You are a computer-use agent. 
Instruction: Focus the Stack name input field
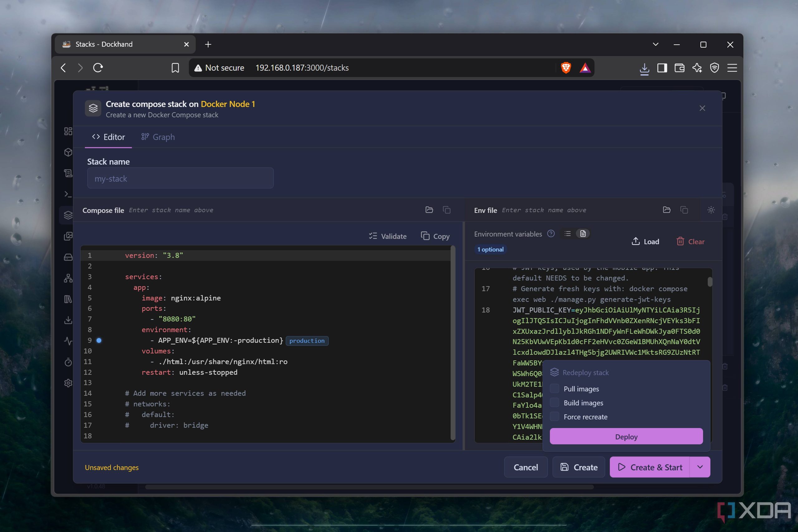point(180,178)
